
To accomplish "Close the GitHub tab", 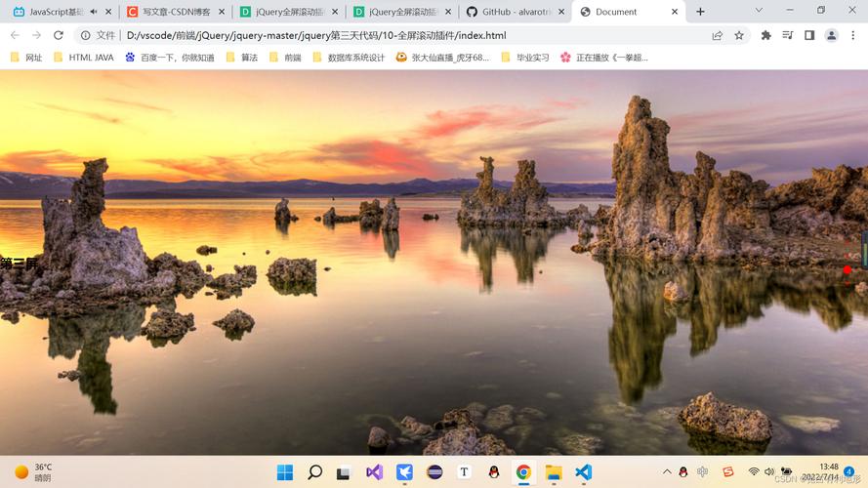I will click(561, 12).
